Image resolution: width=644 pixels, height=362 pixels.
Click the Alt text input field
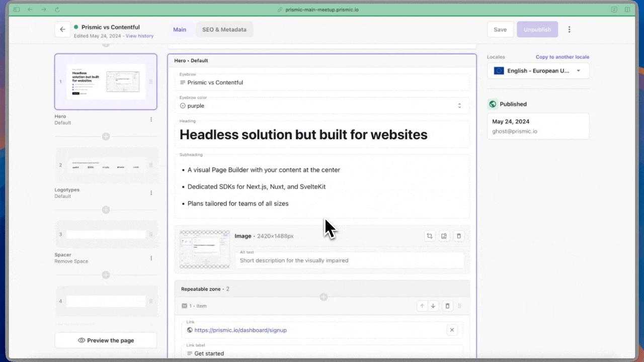[x=350, y=260]
